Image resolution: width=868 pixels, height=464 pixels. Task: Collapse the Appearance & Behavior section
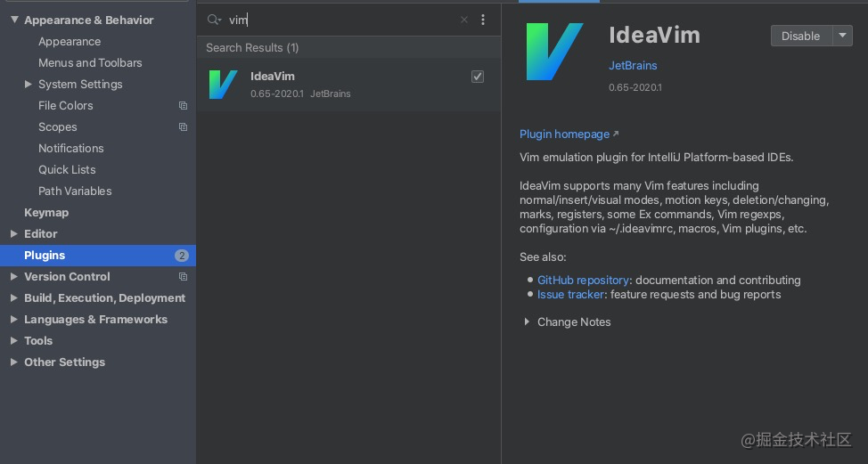(x=14, y=20)
